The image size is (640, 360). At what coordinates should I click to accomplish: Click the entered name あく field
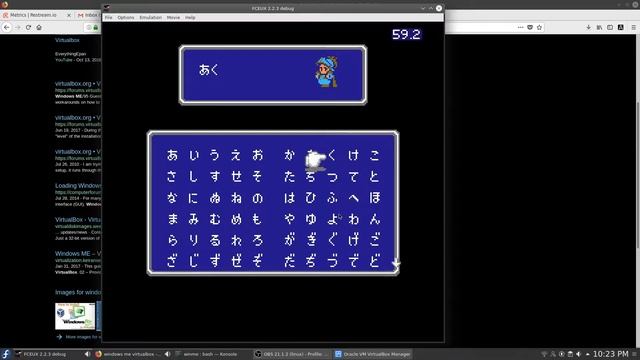coord(209,70)
